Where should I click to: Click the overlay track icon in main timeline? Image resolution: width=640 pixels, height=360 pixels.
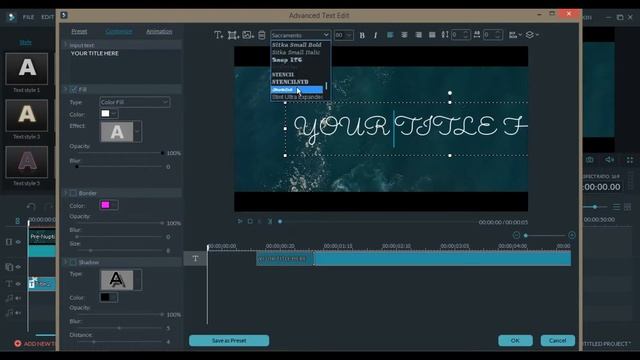[x=9, y=267]
